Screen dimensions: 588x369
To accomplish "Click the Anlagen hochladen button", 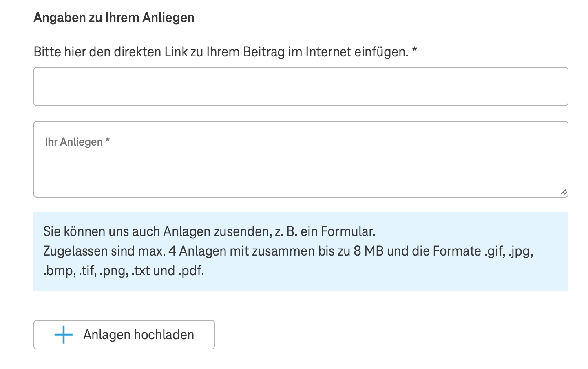I will (x=124, y=335).
